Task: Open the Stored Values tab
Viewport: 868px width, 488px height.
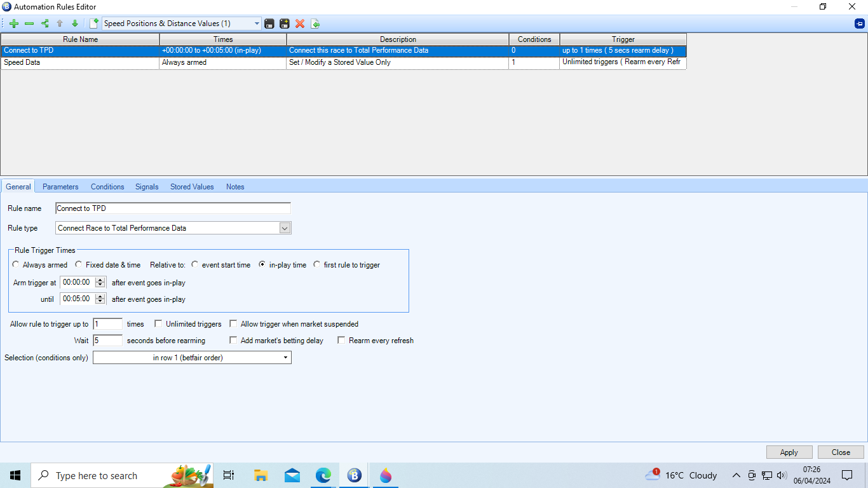Action: [192, 187]
